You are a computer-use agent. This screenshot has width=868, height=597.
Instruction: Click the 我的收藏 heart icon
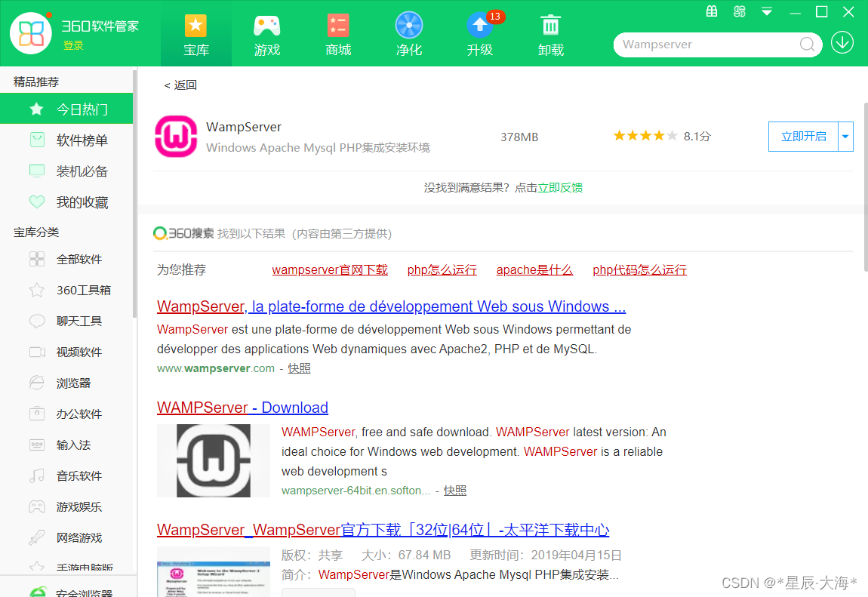pyautogui.click(x=37, y=202)
